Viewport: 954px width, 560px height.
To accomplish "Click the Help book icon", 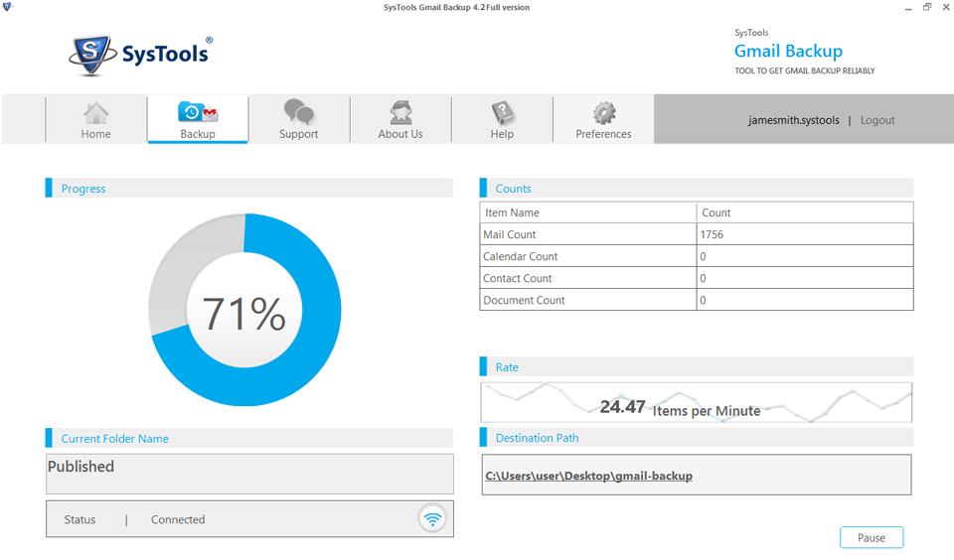I will [503, 112].
